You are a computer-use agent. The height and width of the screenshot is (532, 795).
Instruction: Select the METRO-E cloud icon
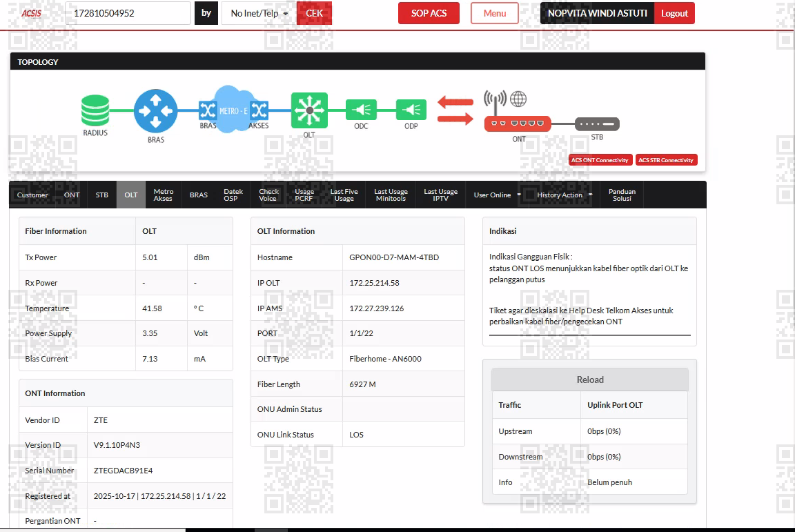(233, 108)
